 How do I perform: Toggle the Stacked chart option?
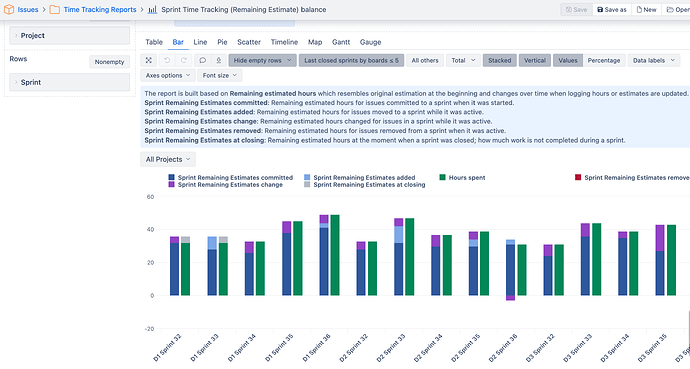(499, 60)
